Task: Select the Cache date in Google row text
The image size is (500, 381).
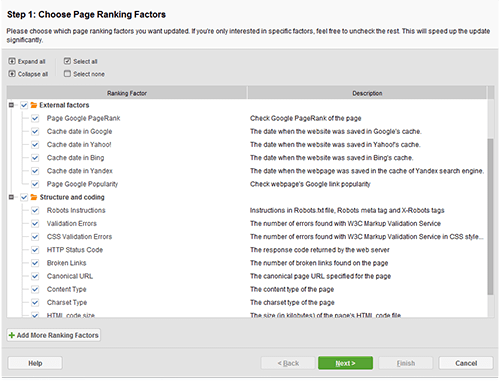Action: 79,131
